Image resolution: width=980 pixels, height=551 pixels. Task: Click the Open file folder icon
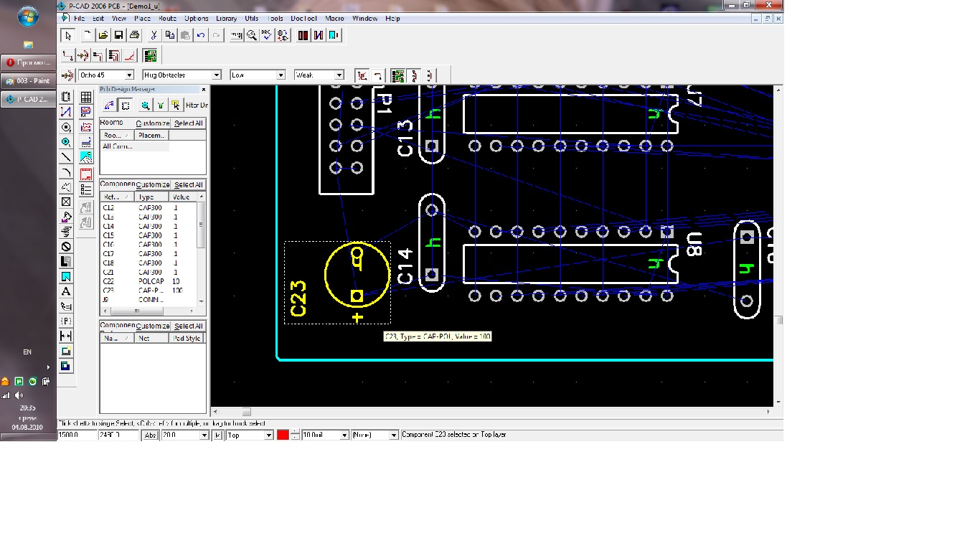click(103, 35)
